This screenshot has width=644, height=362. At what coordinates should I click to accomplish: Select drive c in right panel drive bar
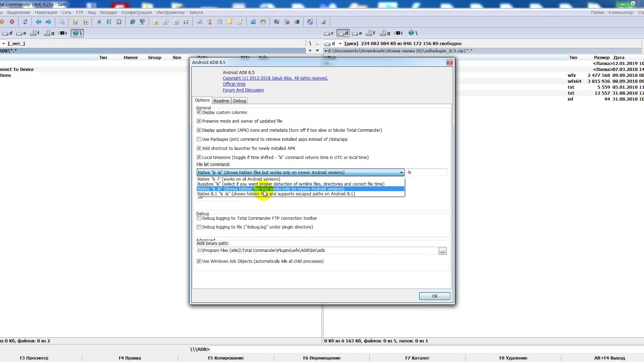pos(330,33)
